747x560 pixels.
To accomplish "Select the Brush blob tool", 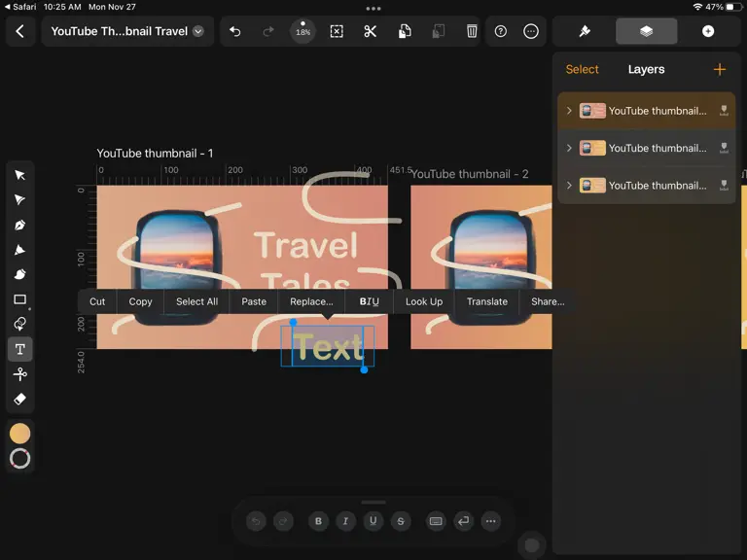I will [x=20, y=274].
